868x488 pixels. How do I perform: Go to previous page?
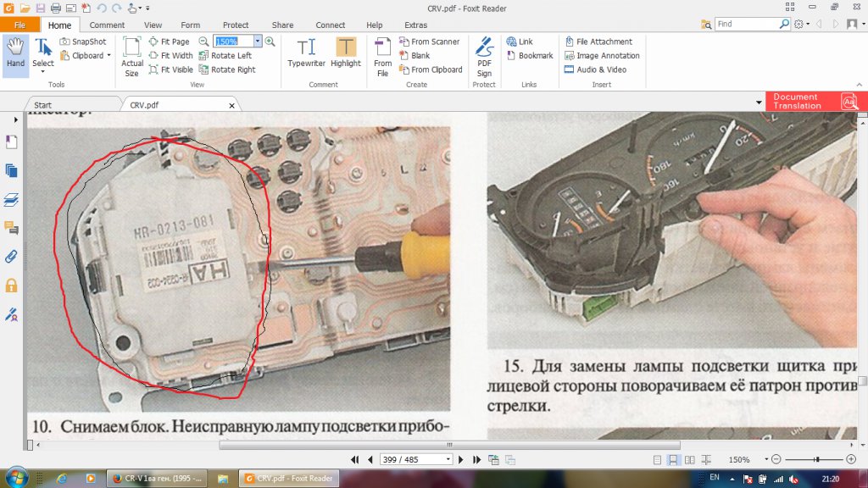(370, 460)
